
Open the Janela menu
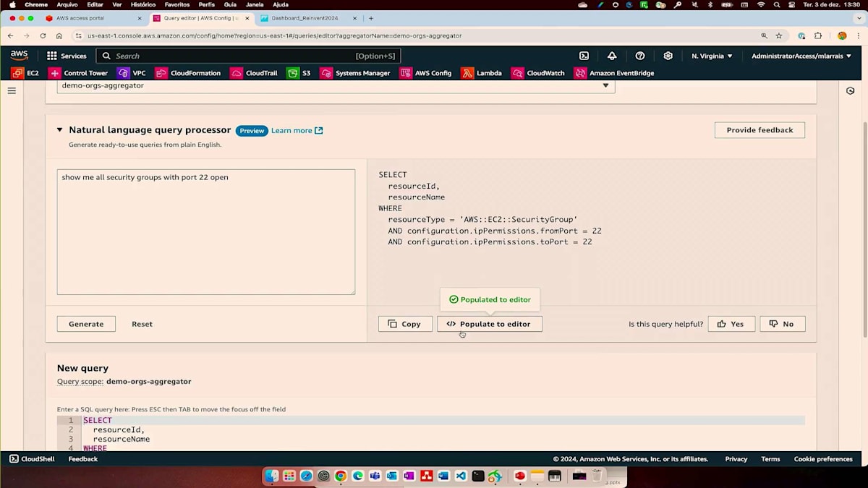255,4
